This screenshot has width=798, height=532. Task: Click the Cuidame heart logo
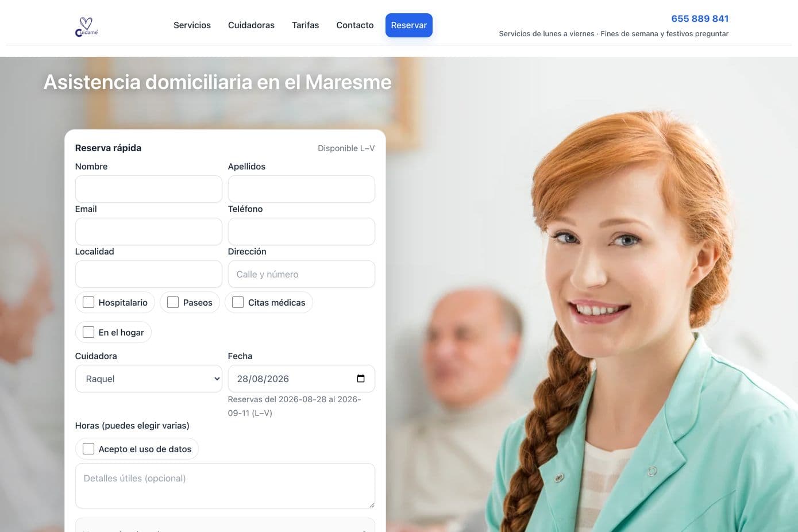tap(86, 26)
